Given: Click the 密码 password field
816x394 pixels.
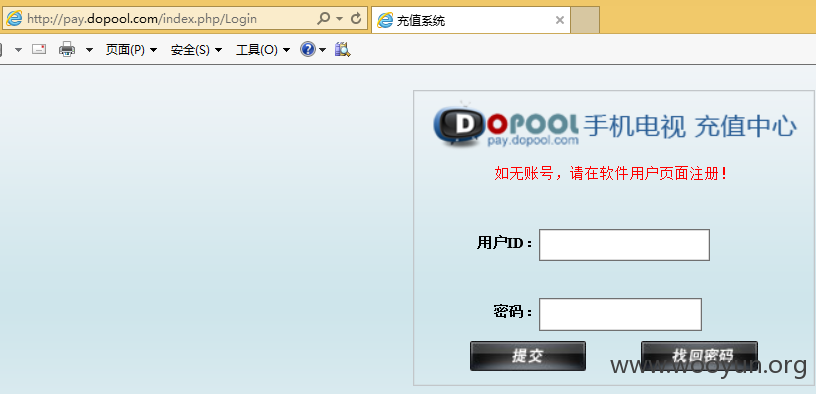Looking at the screenshot, I should pyautogui.click(x=620, y=314).
